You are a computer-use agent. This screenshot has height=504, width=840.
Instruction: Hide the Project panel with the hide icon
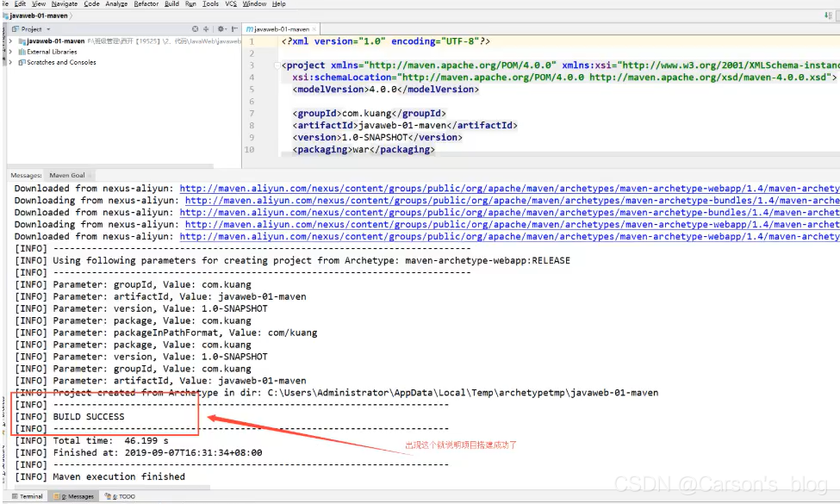pos(234,29)
